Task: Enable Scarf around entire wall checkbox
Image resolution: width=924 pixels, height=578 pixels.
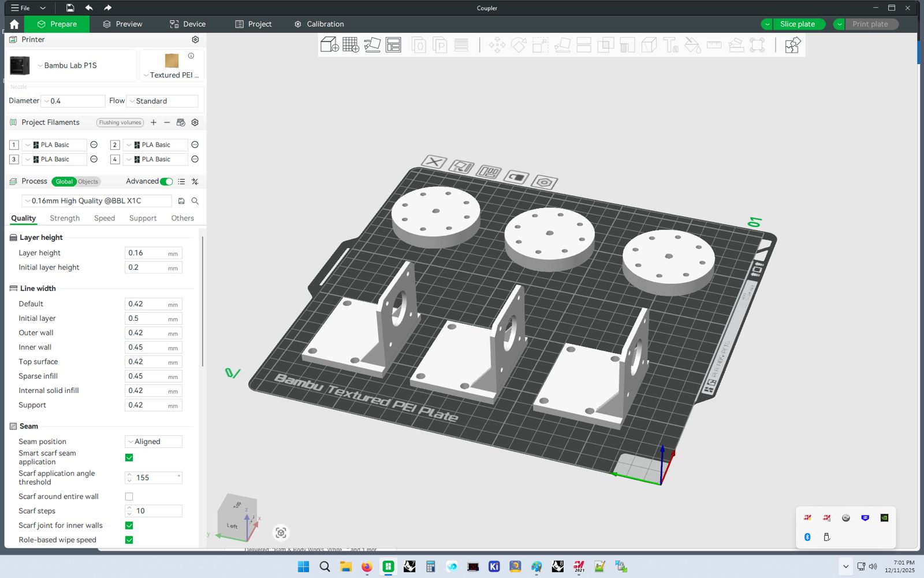Action: [x=129, y=497]
